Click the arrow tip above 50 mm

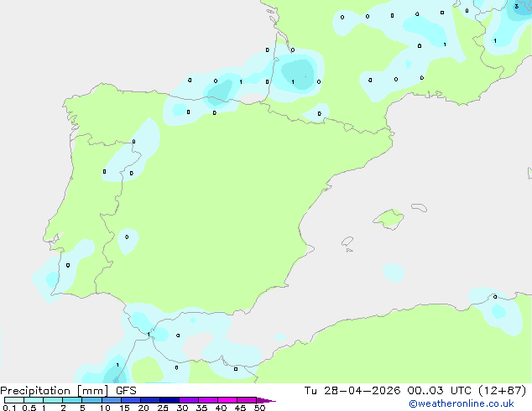pyautogui.click(x=266, y=400)
